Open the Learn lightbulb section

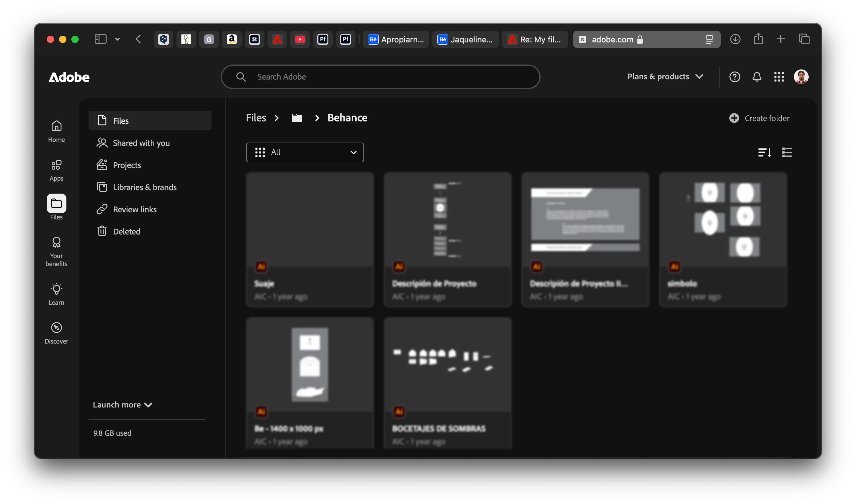coord(56,294)
